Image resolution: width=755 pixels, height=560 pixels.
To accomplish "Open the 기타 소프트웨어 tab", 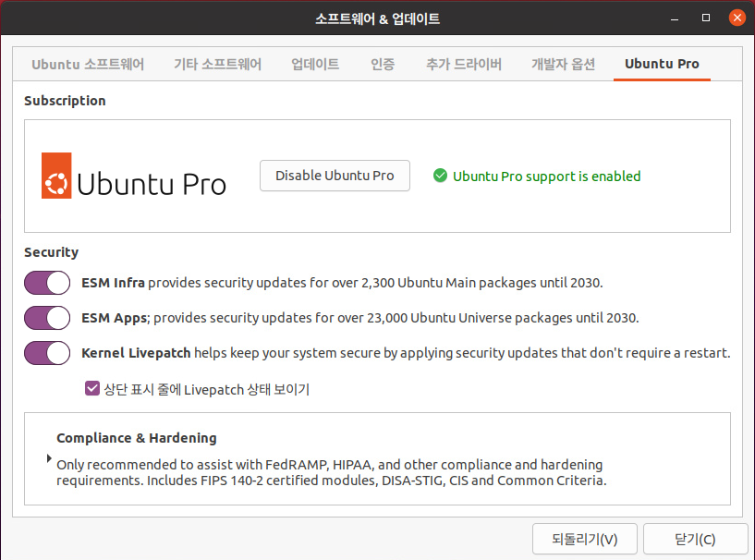I will [x=218, y=64].
